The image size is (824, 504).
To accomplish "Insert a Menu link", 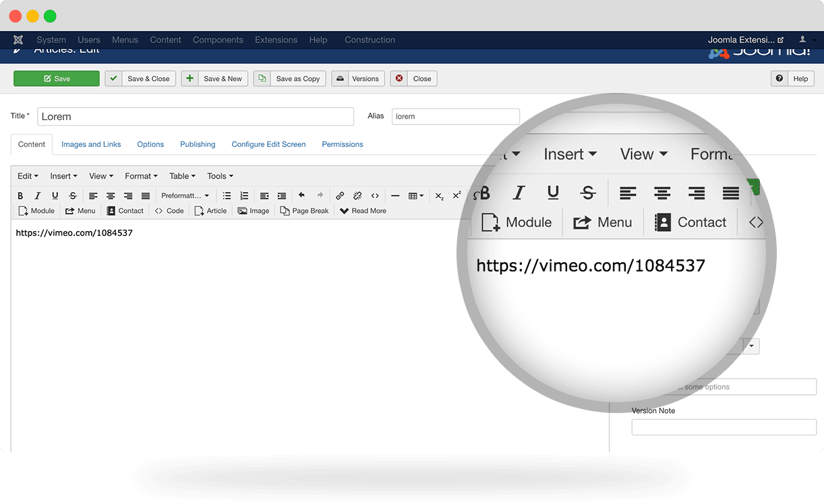I will (x=80, y=211).
